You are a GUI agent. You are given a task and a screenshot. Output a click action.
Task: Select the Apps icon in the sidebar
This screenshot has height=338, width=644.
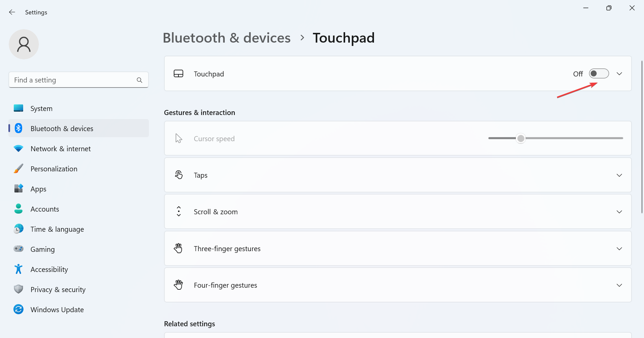coord(18,188)
